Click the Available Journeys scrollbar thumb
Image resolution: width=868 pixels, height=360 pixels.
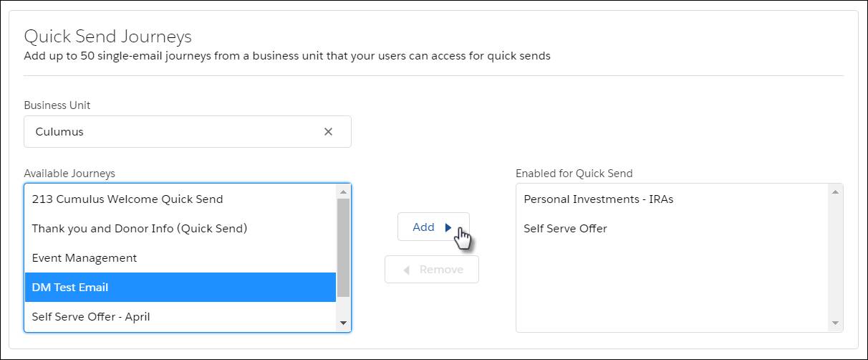(x=344, y=247)
